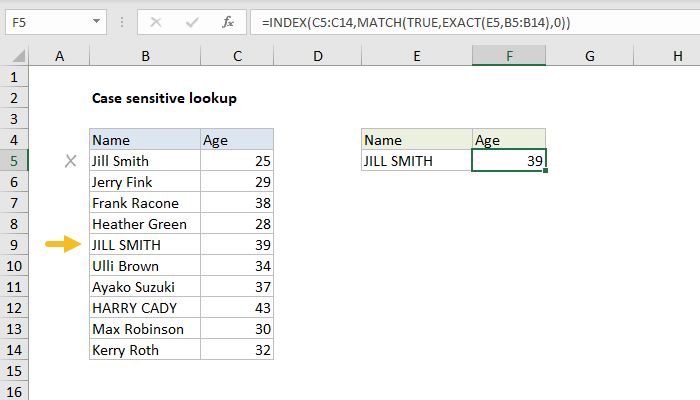700x400 pixels.
Task: Select column F header
Action: (509, 57)
